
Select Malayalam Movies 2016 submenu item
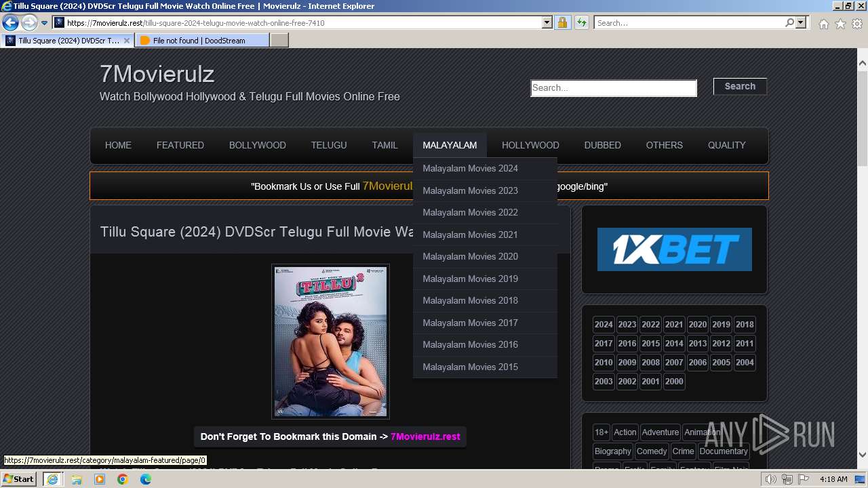(485, 345)
